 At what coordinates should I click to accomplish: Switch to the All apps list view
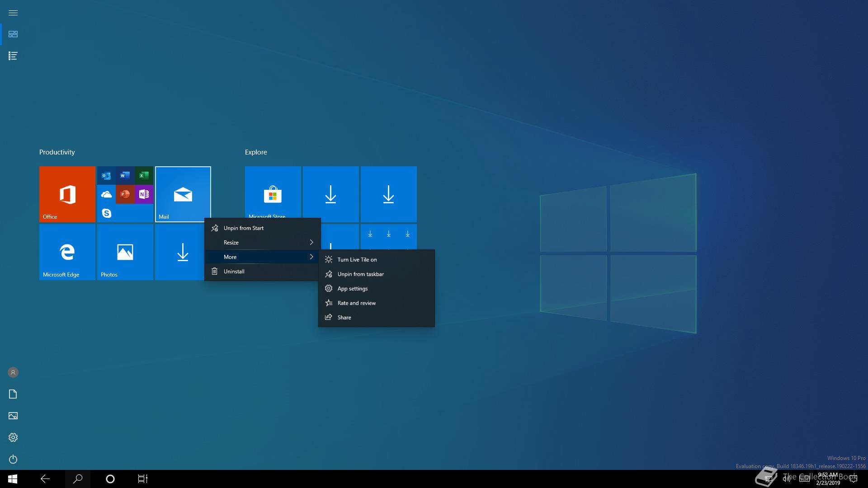(x=13, y=56)
